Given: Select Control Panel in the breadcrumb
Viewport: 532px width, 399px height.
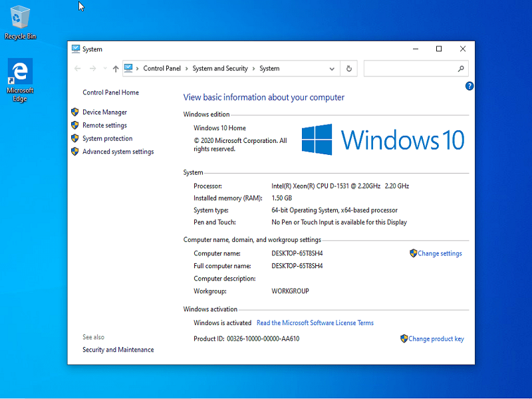Looking at the screenshot, I should 162,68.
